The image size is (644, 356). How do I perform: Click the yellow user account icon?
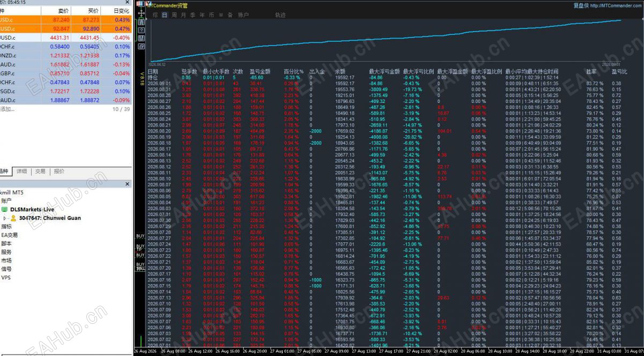pyautogui.click(x=13, y=218)
